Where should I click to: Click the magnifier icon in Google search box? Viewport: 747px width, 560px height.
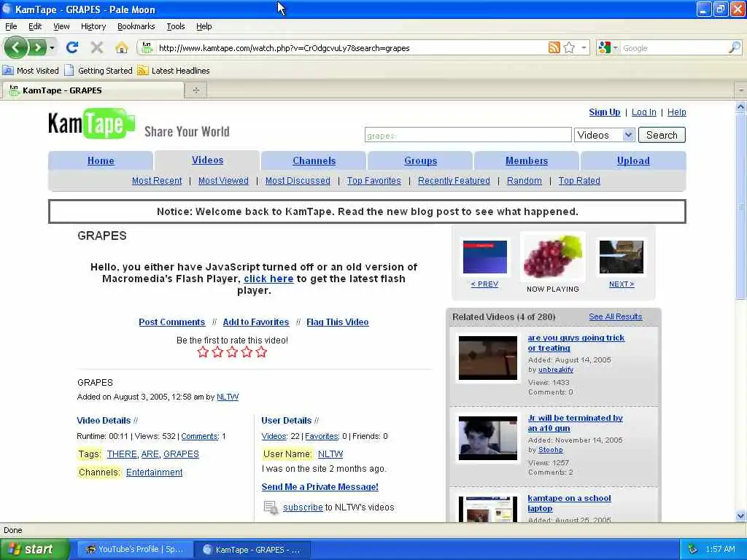click(x=734, y=47)
